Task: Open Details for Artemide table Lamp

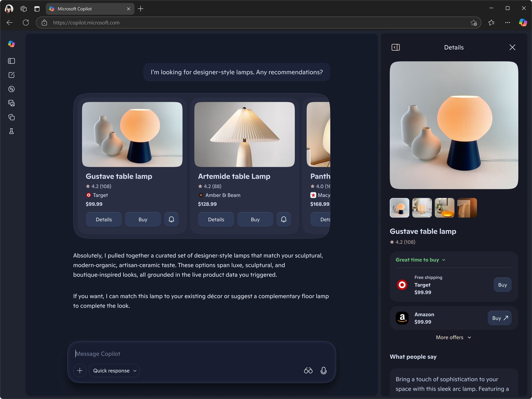Action: 216,219
